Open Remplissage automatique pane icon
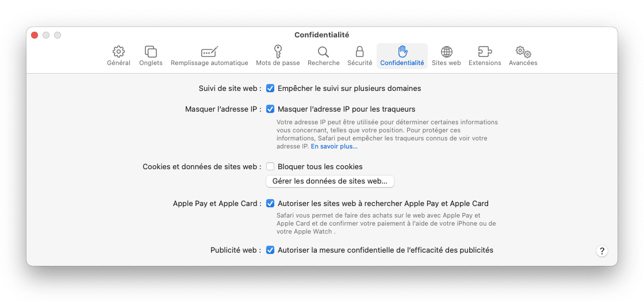Screen dimensions: 644x301 pos(209,52)
